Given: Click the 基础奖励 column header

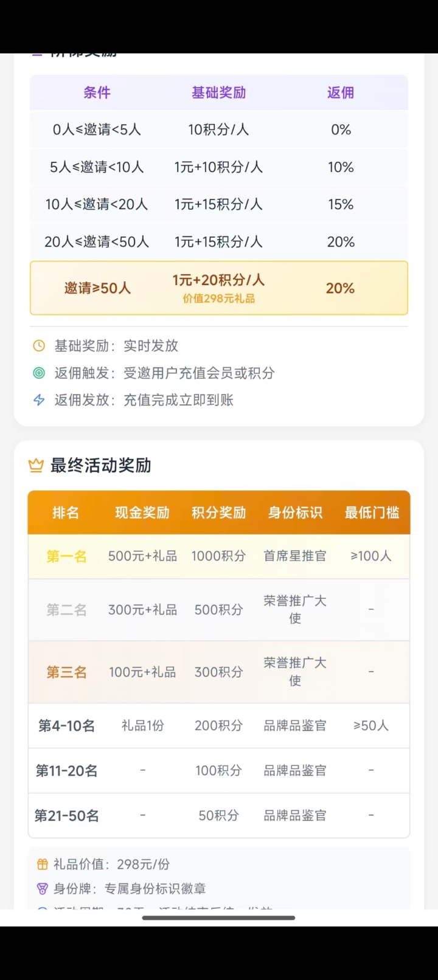Looking at the screenshot, I should 219,92.
